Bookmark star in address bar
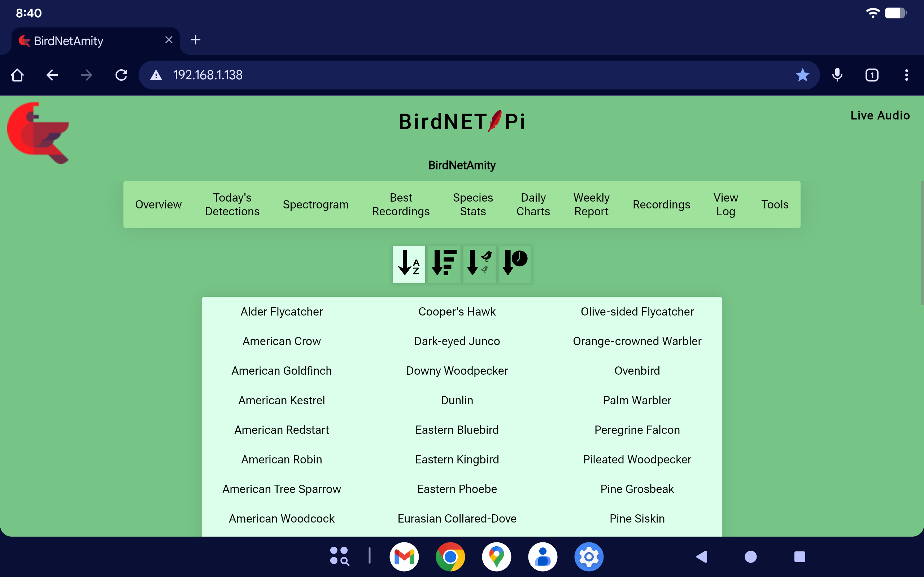This screenshot has width=924, height=577. coord(802,75)
